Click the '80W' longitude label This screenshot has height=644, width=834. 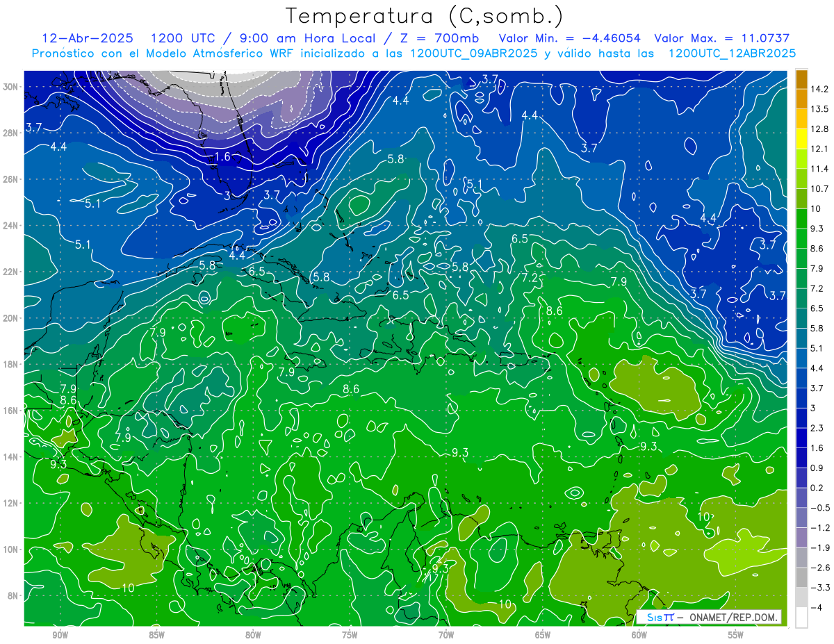[x=253, y=635]
